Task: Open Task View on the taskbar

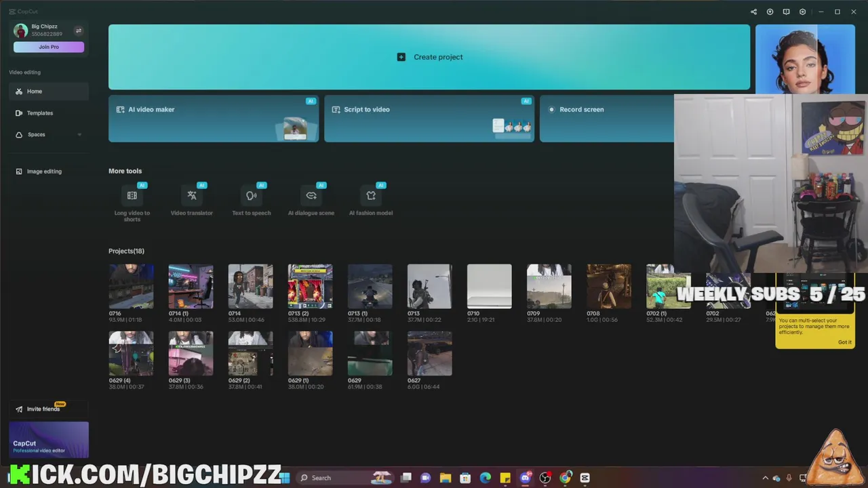Action: tap(406, 478)
